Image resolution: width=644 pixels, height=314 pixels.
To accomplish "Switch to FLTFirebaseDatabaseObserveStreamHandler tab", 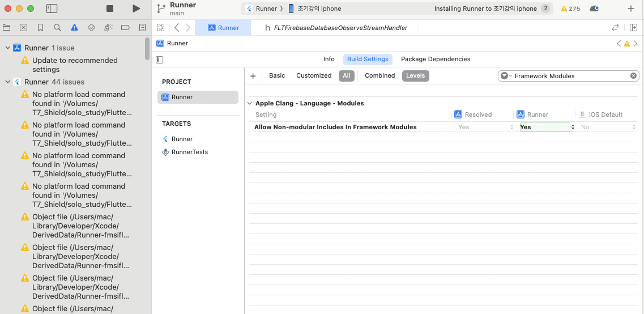I will [336, 28].
